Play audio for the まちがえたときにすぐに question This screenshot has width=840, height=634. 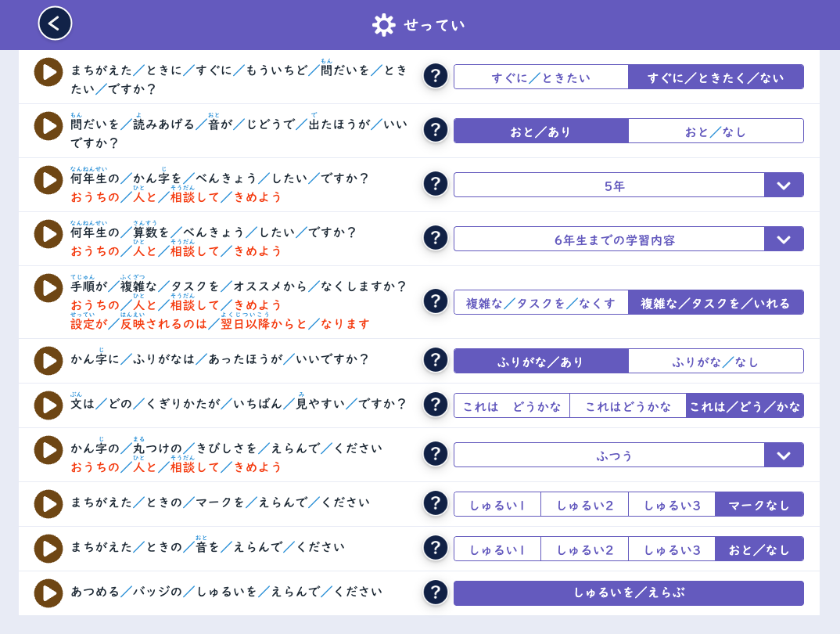48,72
